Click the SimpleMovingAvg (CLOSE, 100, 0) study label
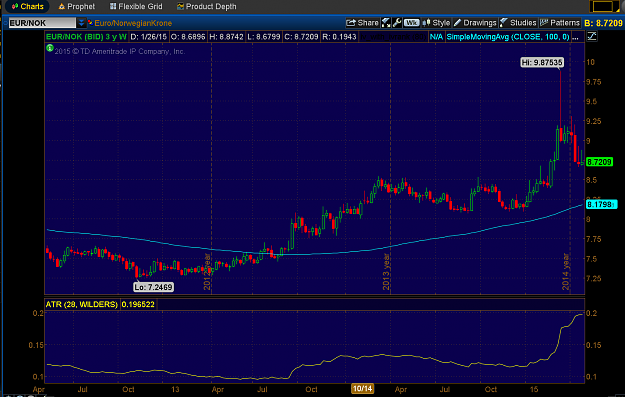Viewport: 625px width, 397px height. [x=508, y=37]
